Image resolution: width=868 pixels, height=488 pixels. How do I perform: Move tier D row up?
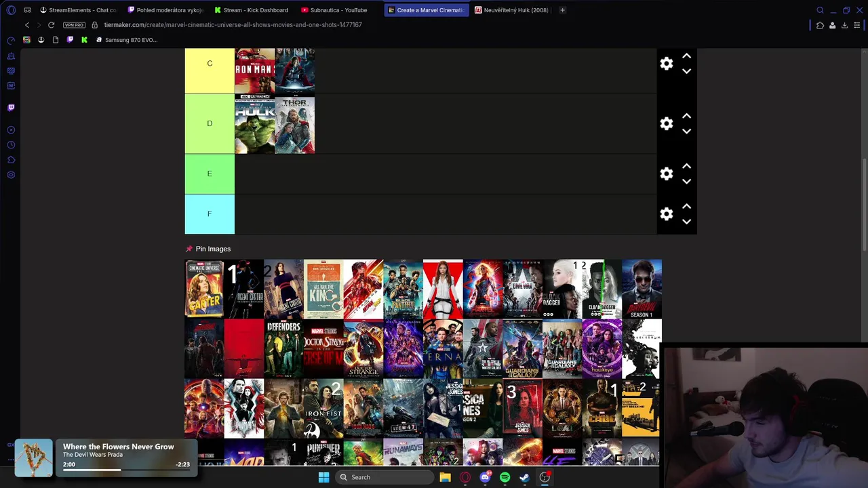coord(686,117)
